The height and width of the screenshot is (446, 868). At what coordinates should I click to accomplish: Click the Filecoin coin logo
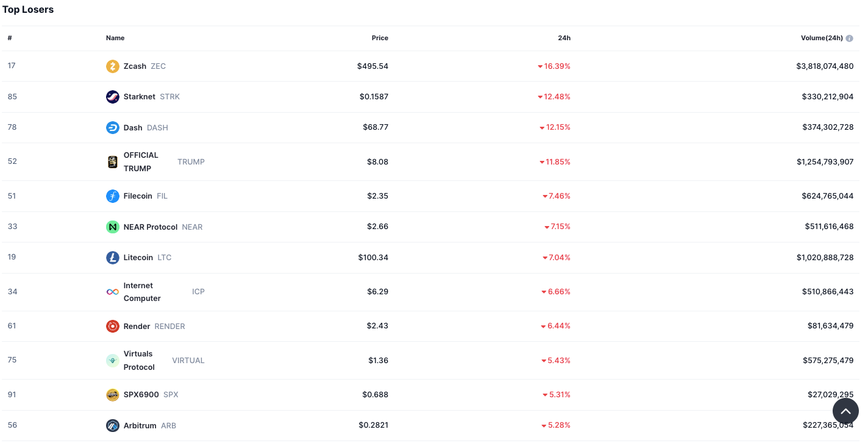[x=112, y=196]
